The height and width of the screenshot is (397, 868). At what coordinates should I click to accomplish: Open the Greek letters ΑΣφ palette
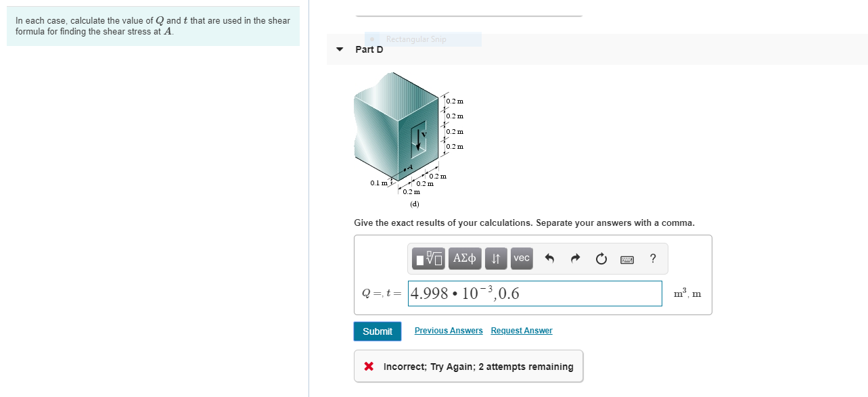[465, 258]
